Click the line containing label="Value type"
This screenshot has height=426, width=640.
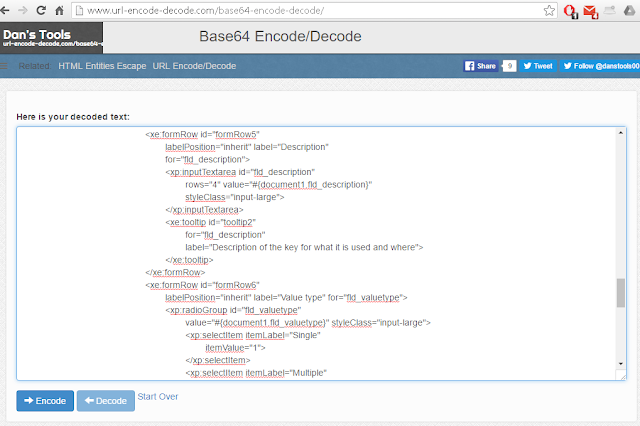pyautogui.click(x=286, y=297)
